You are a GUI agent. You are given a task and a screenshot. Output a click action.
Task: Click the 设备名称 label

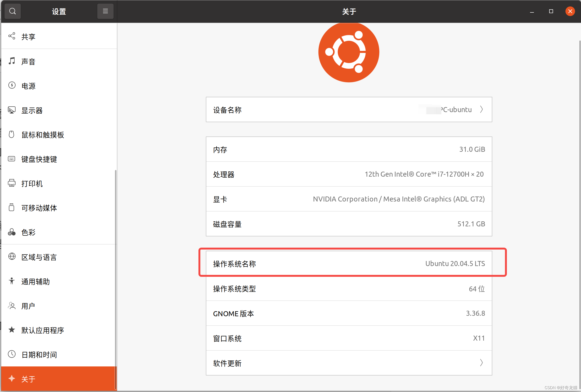(227, 110)
